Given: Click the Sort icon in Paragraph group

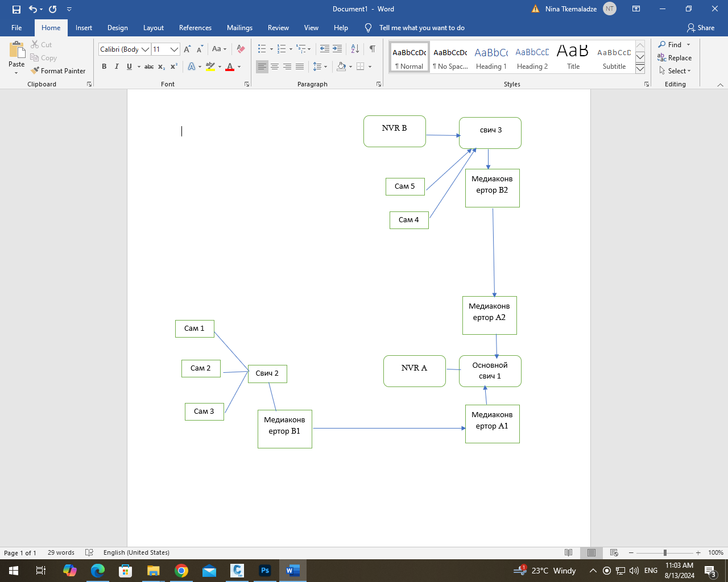Looking at the screenshot, I should pyautogui.click(x=355, y=49).
